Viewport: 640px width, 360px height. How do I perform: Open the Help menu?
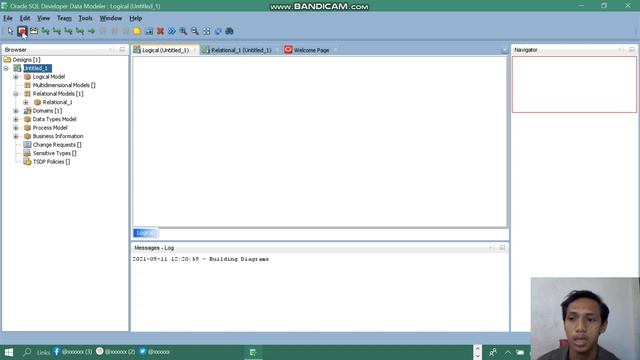click(136, 18)
